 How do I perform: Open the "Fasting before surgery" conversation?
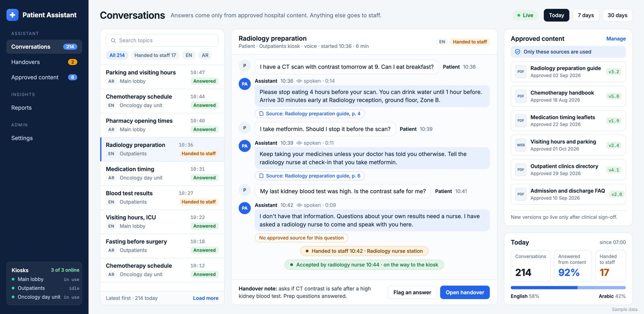[162, 246]
